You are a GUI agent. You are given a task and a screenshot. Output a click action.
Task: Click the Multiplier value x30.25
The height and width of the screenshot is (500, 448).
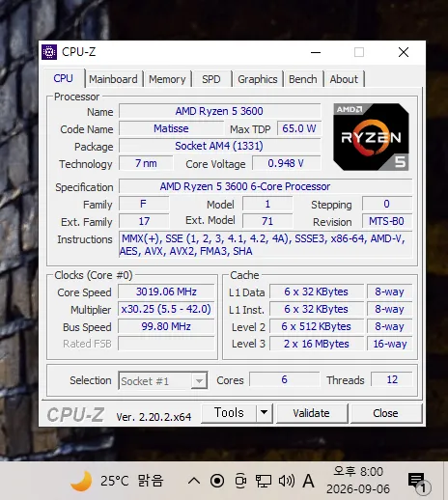point(166,309)
